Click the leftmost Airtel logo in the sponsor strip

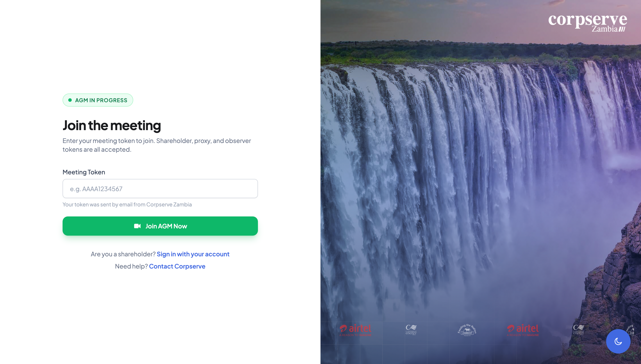pyautogui.click(x=355, y=330)
